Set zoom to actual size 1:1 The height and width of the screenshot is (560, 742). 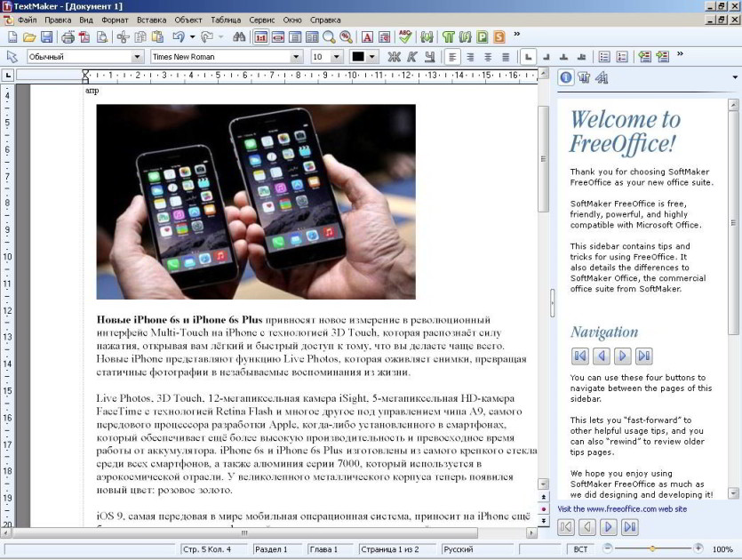[260, 37]
